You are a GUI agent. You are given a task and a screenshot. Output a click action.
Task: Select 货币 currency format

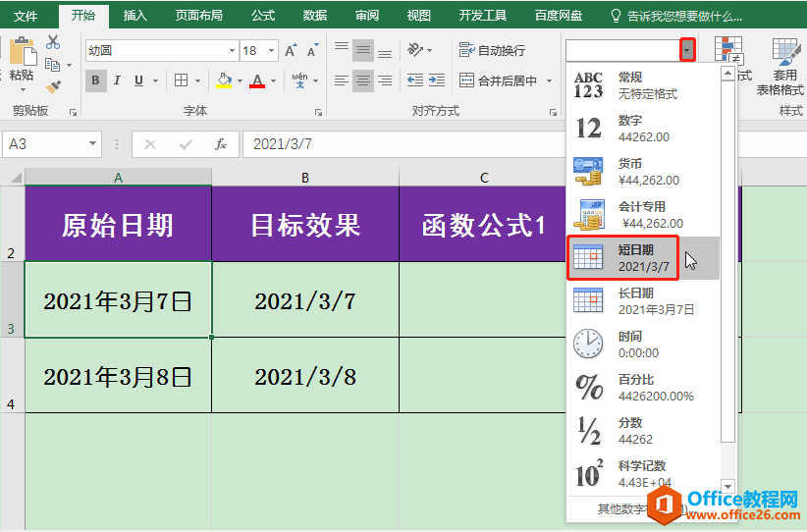(x=643, y=172)
